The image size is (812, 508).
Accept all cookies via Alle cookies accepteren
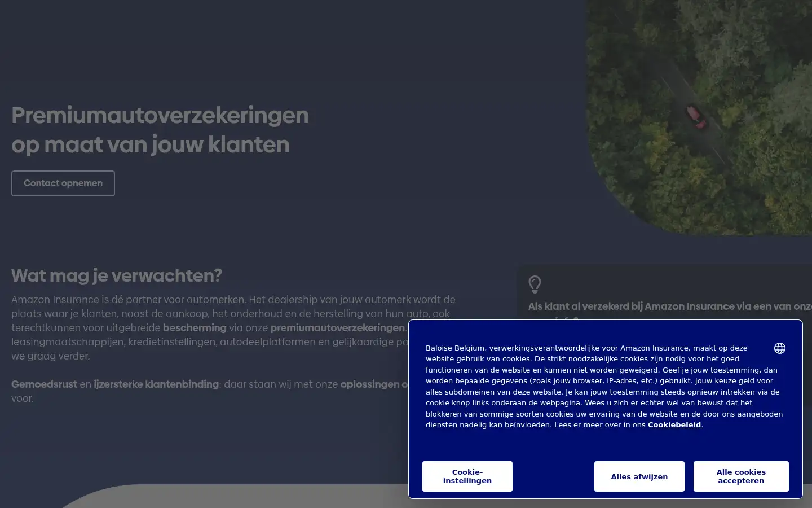tap(741, 476)
